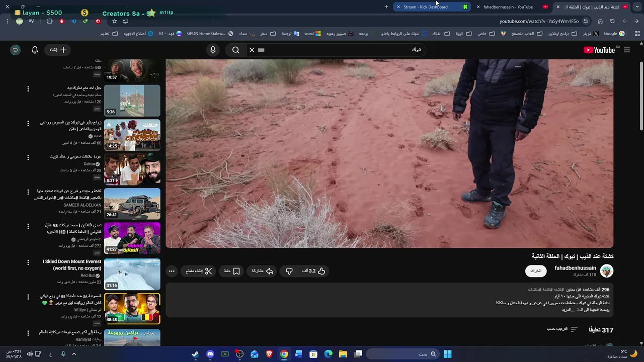Open the comments sort order dropdown
644x362 pixels.
pyautogui.click(x=562, y=329)
